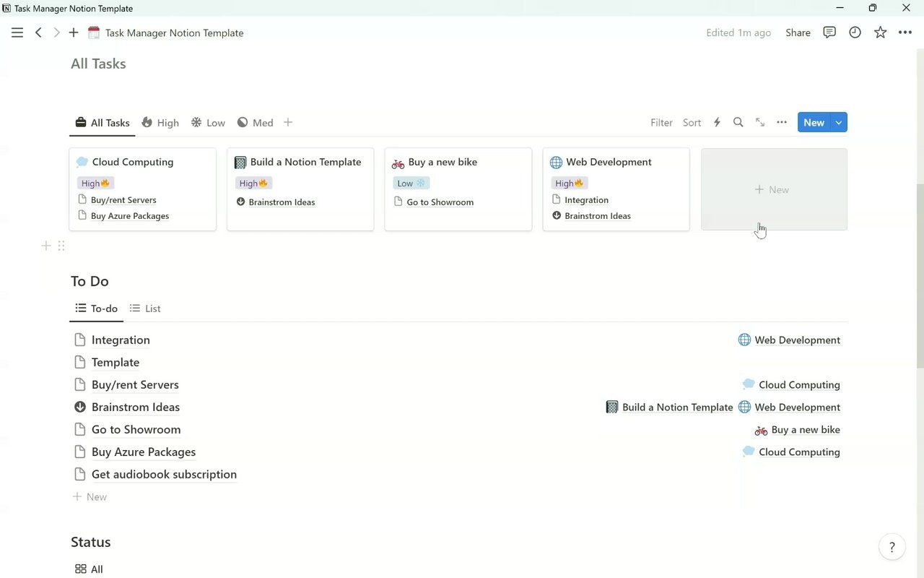Viewport: 924px width, 578px height.
Task: Add a new view with the plus tab
Action: coord(287,122)
